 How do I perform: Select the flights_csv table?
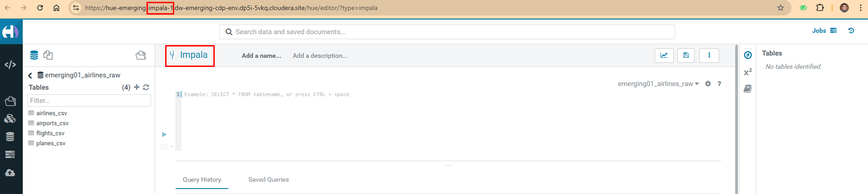coord(50,133)
